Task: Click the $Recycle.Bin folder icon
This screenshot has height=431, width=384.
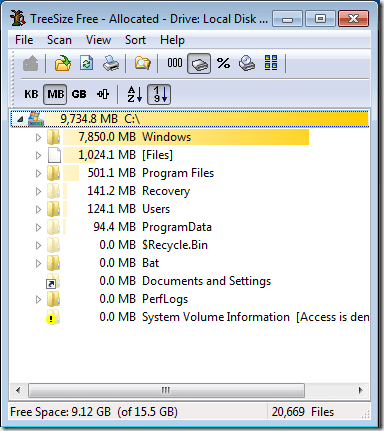Action: pos(53,245)
